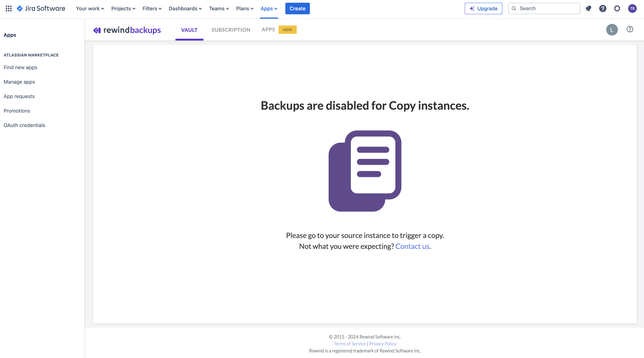
Task: Open the Rewind help icon
Action: 630,29
